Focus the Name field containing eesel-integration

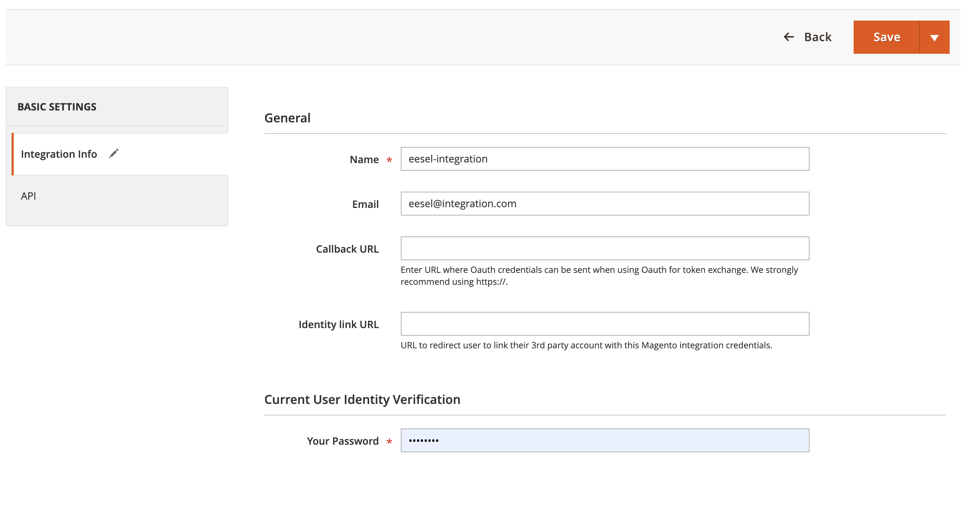click(x=604, y=159)
